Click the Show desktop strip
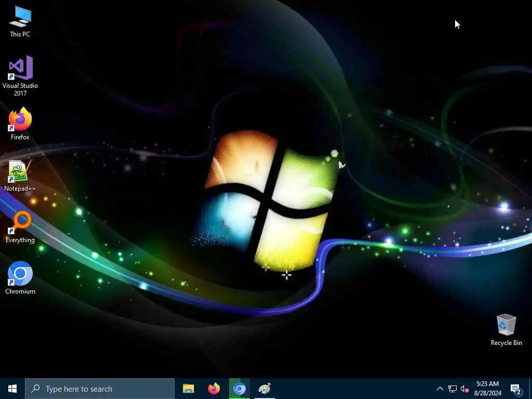This screenshot has height=399, width=532. [x=530, y=389]
